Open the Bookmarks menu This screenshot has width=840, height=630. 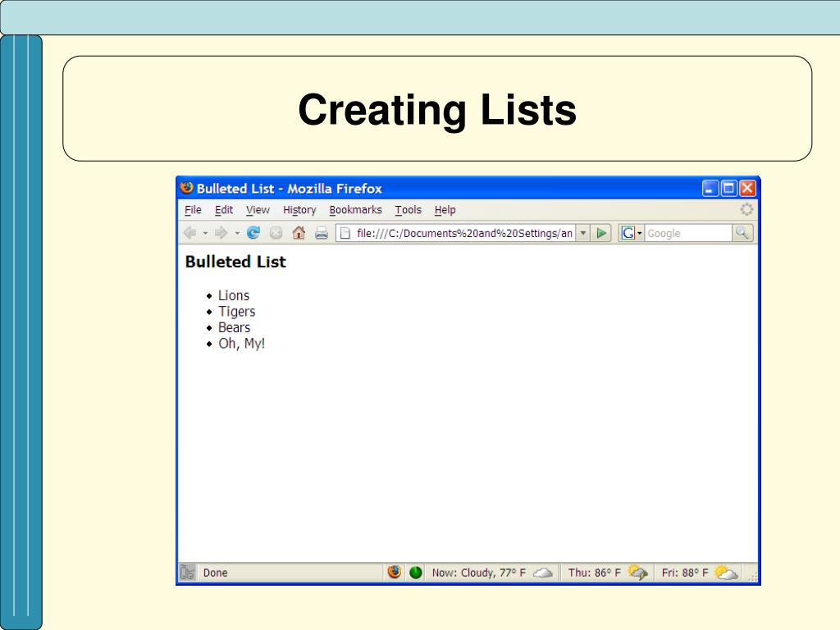pos(355,210)
